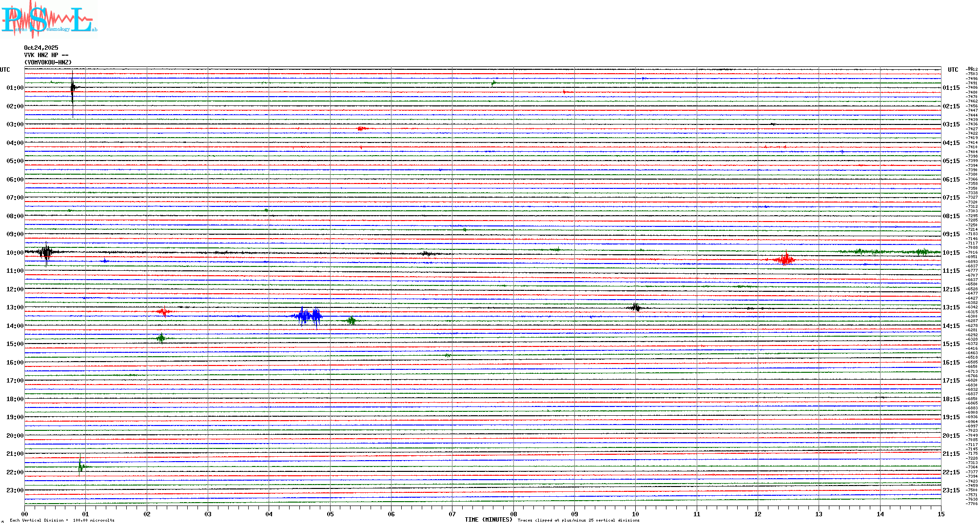Click the PSL seismology lab logo

click(x=48, y=20)
